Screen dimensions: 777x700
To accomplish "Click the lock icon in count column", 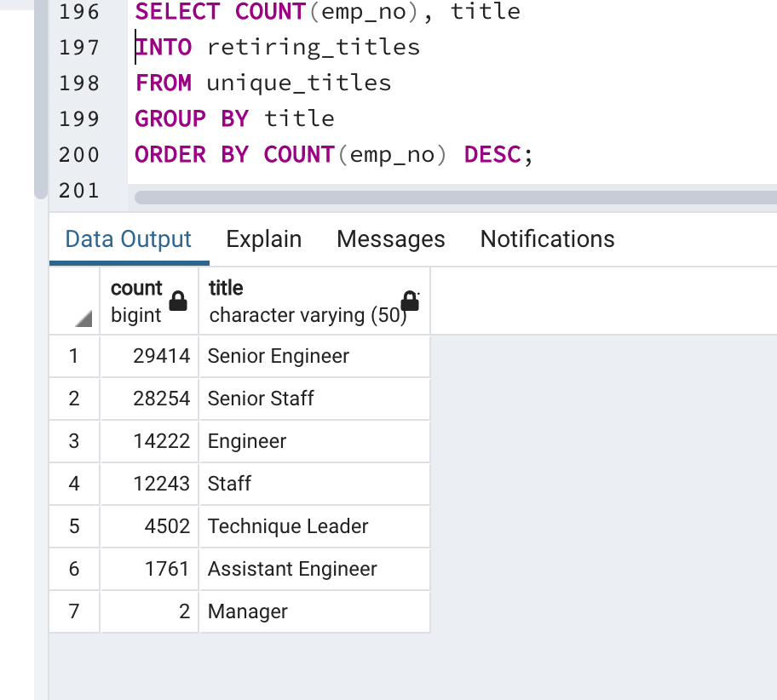I will pos(178,301).
